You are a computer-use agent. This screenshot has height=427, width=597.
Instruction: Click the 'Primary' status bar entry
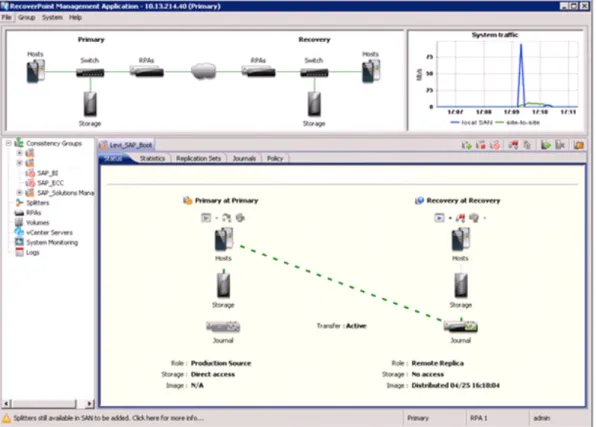coord(418,418)
